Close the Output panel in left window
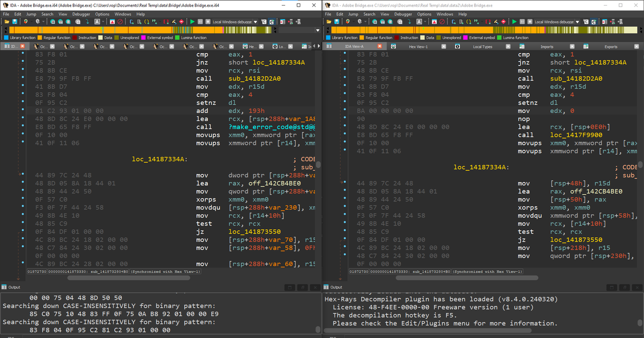The image size is (644, 338). click(314, 287)
